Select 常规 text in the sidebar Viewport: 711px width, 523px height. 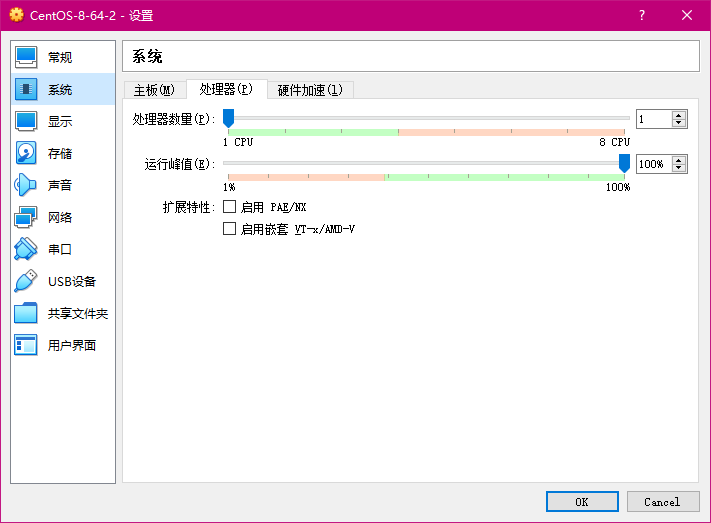[60, 57]
